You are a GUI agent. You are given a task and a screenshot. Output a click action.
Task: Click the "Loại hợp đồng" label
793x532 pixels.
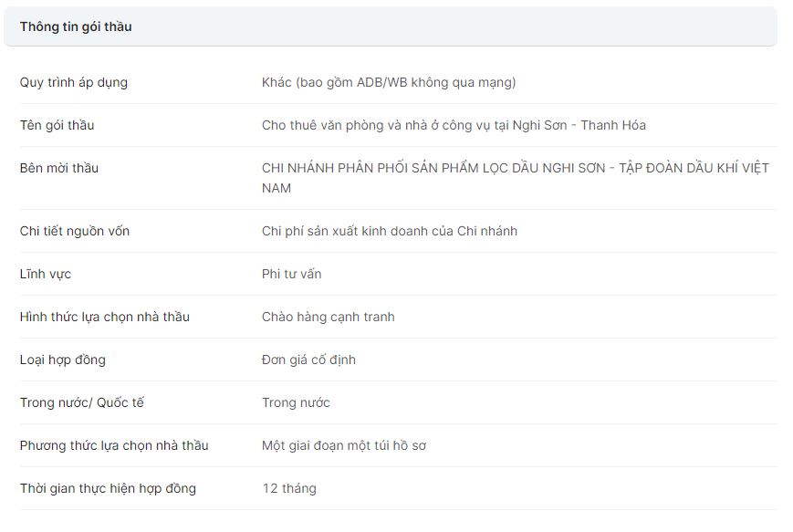pyautogui.click(x=63, y=360)
